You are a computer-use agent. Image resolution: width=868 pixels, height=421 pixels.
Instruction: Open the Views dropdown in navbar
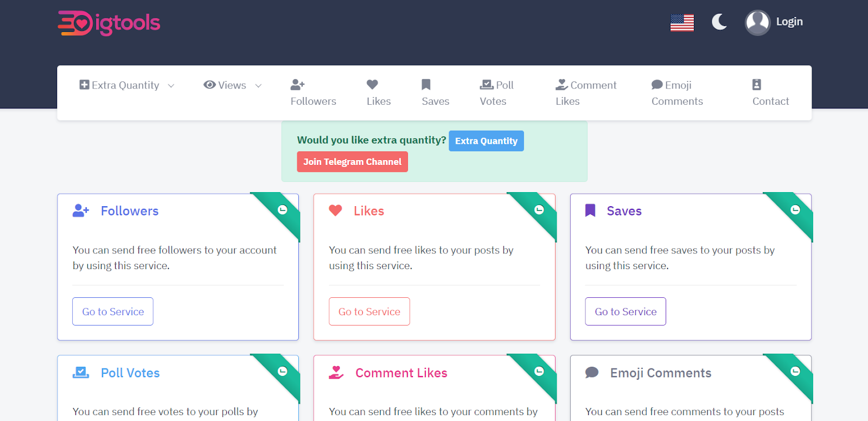tap(232, 85)
